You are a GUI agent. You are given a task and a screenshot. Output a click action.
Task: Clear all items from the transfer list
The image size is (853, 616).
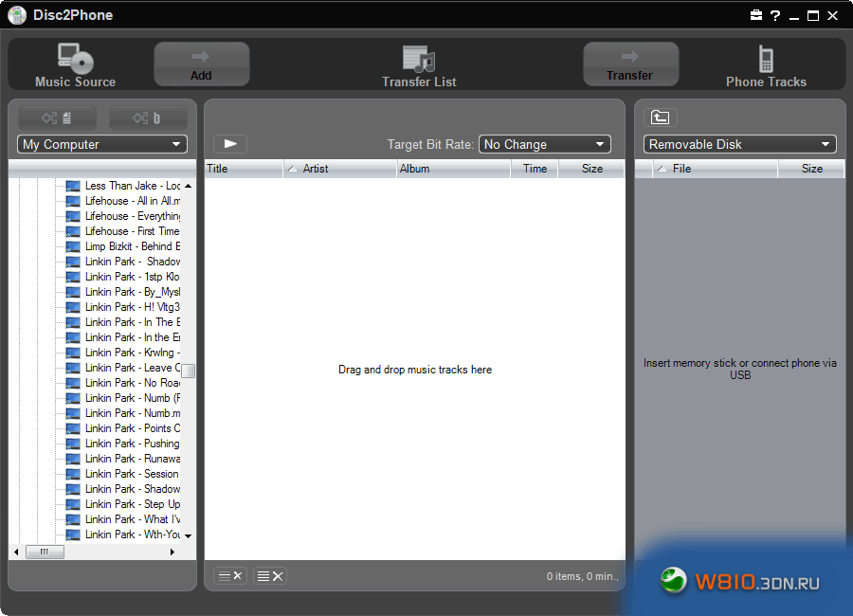(x=270, y=576)
